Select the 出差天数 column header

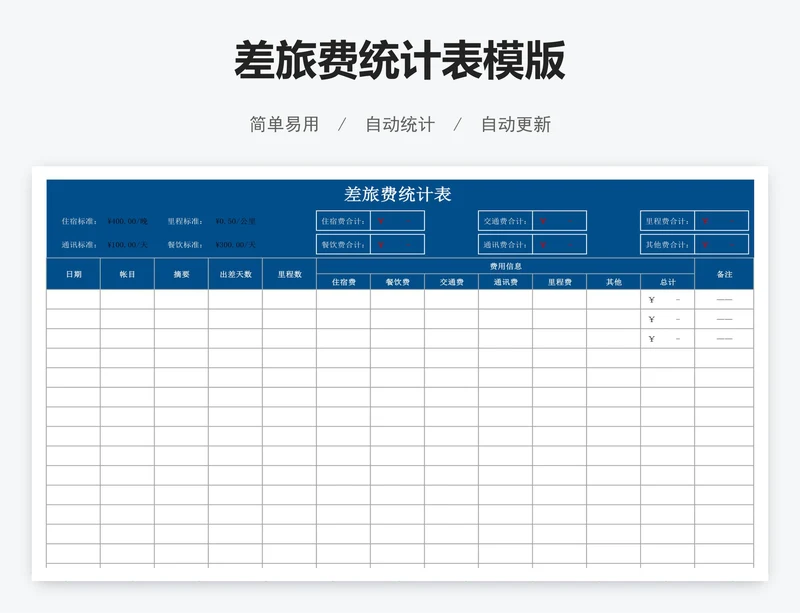tap(236, 274)
